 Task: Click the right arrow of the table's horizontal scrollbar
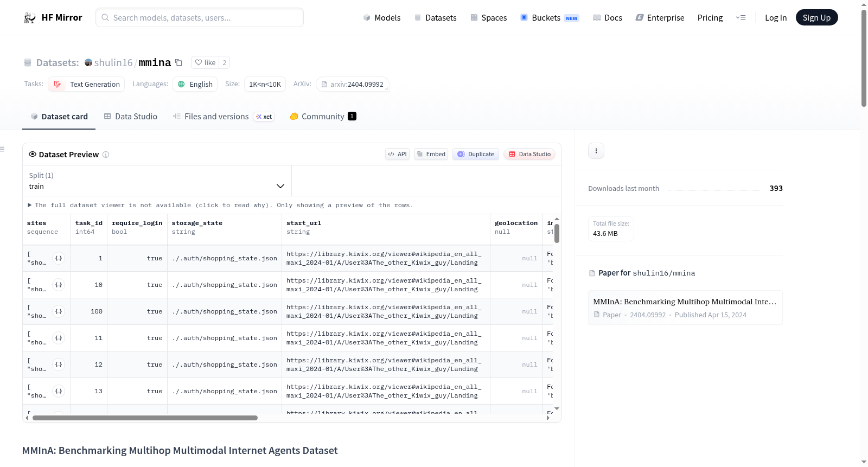[548, 418]
